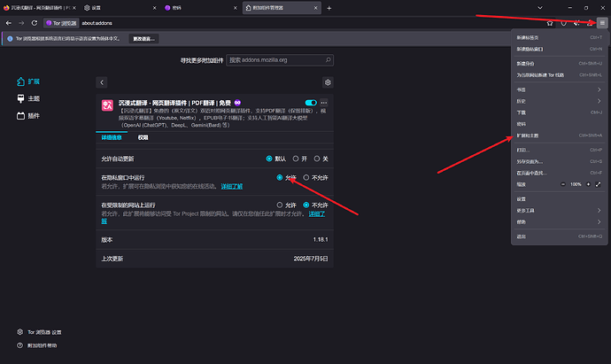Choose 打印 from the application menu
Viewport: 611px width, 364px height.
pos(559,150)
